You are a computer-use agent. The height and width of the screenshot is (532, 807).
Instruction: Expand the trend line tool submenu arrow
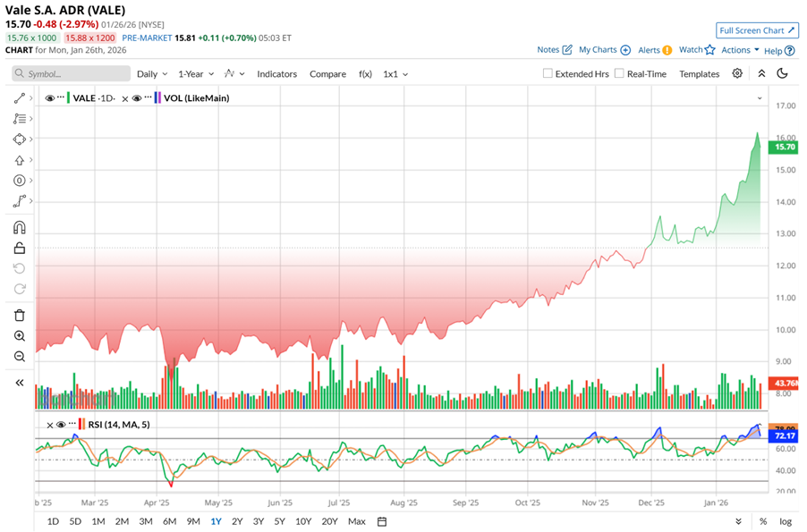tap(31, 97)
